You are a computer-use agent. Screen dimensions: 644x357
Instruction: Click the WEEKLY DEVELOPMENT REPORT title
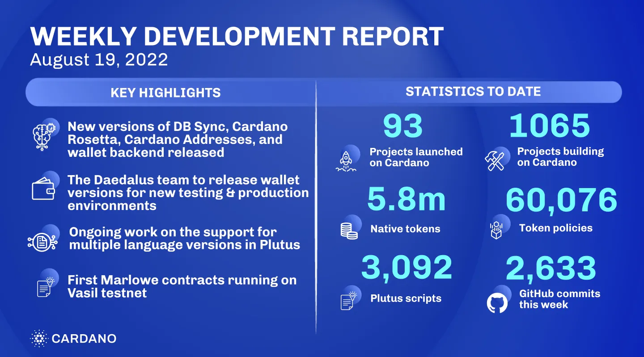point(237,37)
